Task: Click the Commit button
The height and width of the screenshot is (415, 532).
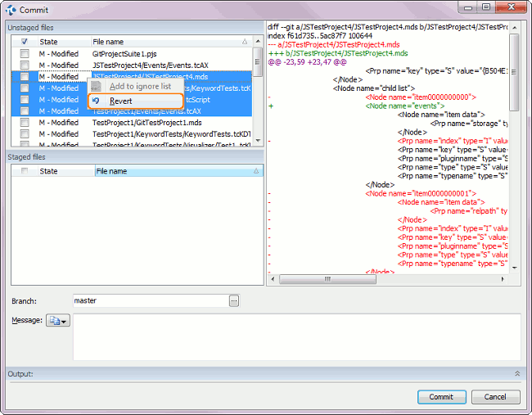Action: tap(441, 397)
